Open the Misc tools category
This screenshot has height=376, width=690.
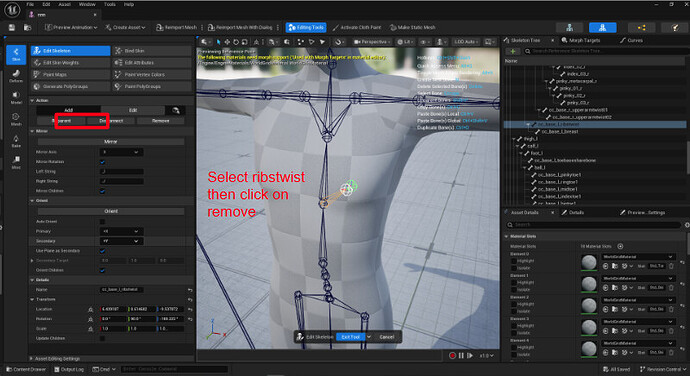16,162
